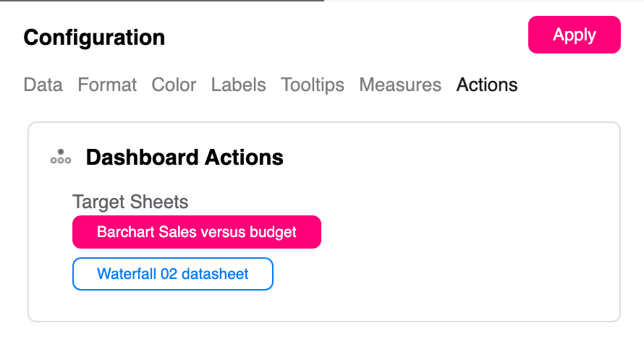Viewport: 644px width, 344px height.
Task: Click the active Actions tab
Action: coord(487,85)
